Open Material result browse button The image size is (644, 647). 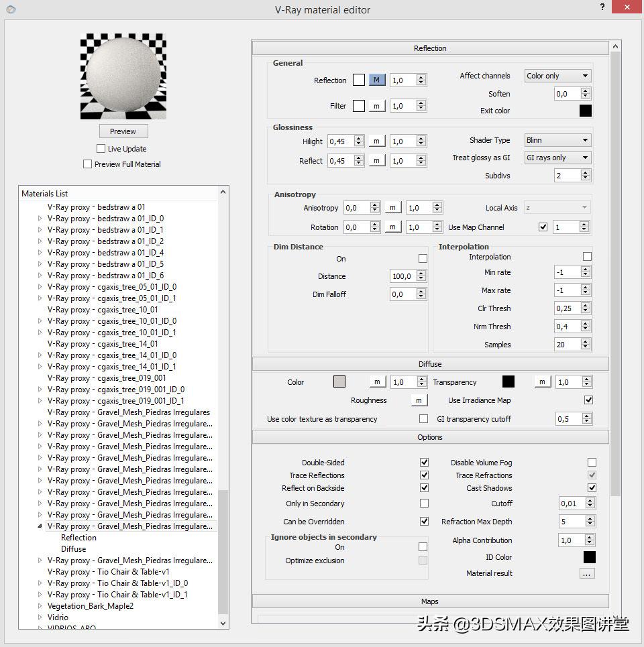tap(587, 573)
